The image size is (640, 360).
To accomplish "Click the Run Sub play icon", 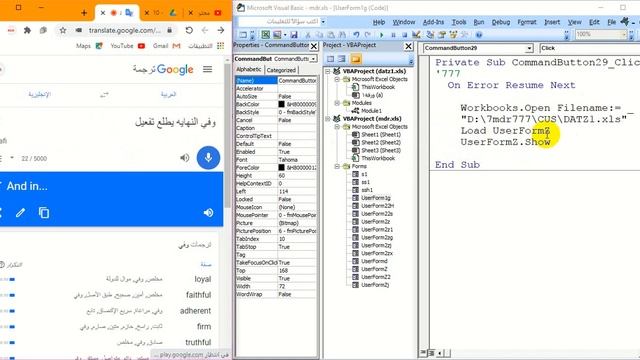I will [382, 35].
